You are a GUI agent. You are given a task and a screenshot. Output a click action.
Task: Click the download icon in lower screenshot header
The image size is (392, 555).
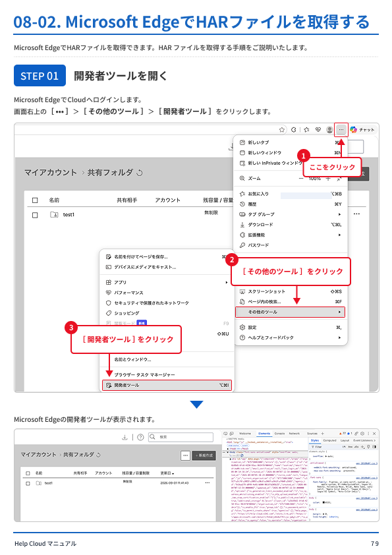[125, 438]
